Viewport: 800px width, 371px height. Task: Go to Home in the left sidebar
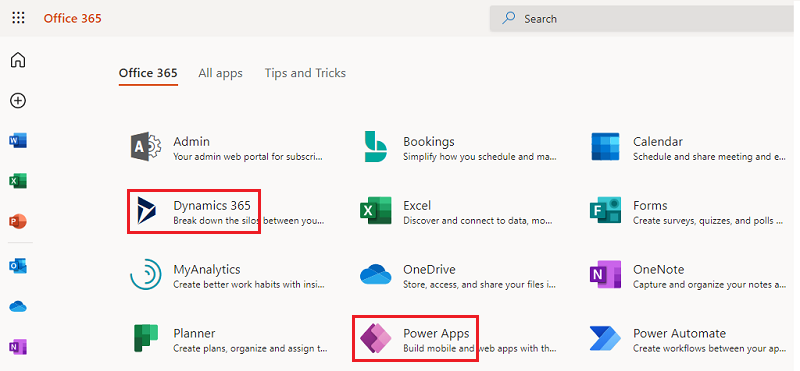[x=18, y=60]
